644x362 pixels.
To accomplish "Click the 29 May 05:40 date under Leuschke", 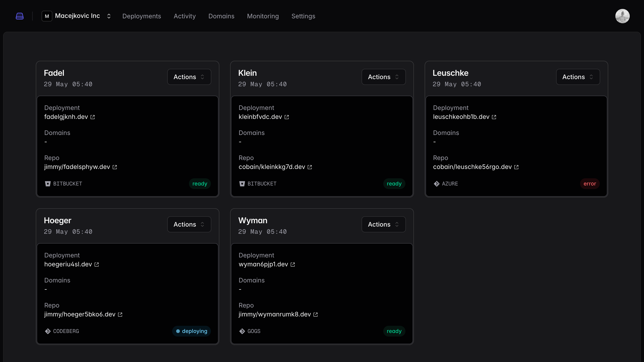I will (x=457, y=84).
